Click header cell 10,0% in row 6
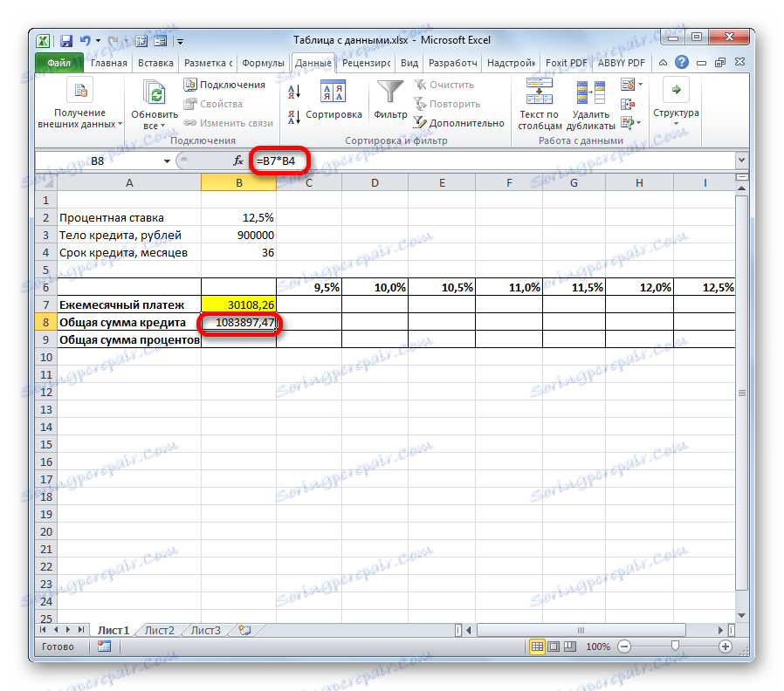The image size is (784, 691). [x=375, y=287]
